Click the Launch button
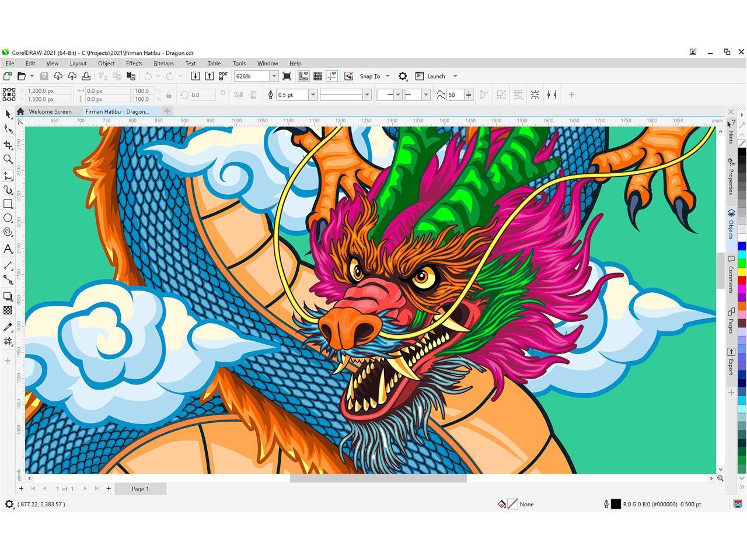The image size is (747, 560). tap(435, 76)
